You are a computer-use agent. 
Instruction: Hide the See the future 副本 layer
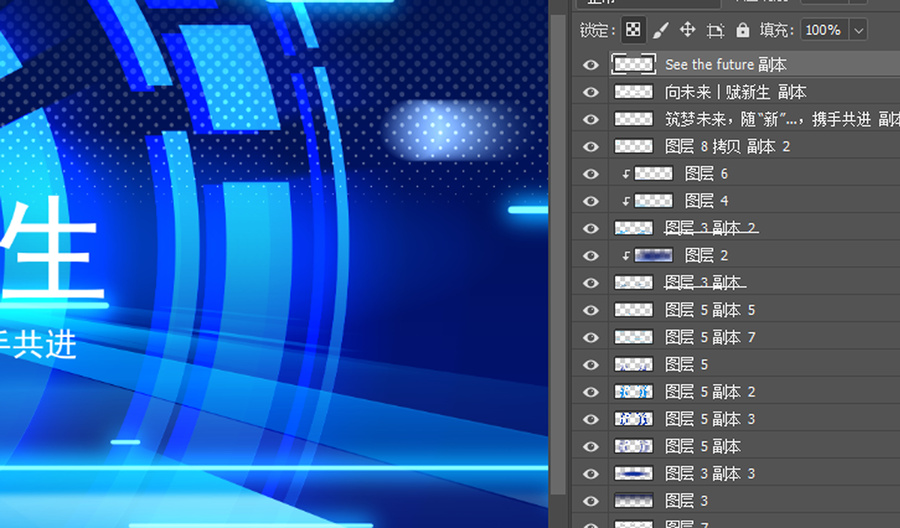591,65
